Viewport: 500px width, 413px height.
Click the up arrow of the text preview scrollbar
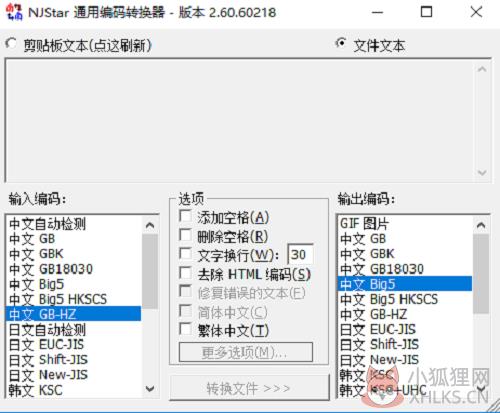click(x=482, y=70)
